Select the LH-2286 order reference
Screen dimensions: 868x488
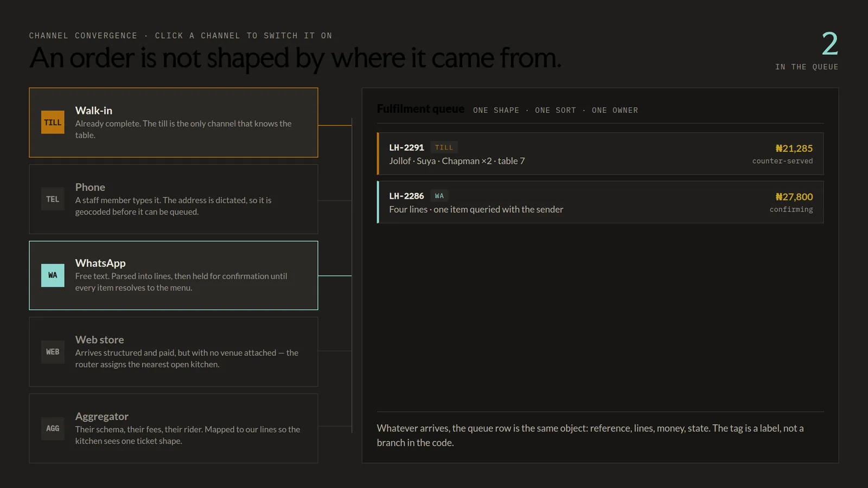406,196
